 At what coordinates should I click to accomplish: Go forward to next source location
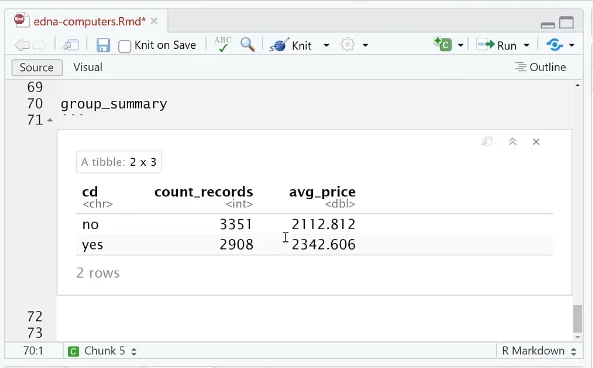pos(39,45)
